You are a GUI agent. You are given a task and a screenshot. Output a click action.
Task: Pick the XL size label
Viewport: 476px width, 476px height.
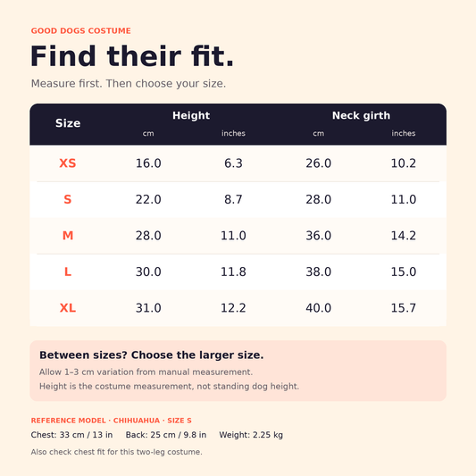68,308
